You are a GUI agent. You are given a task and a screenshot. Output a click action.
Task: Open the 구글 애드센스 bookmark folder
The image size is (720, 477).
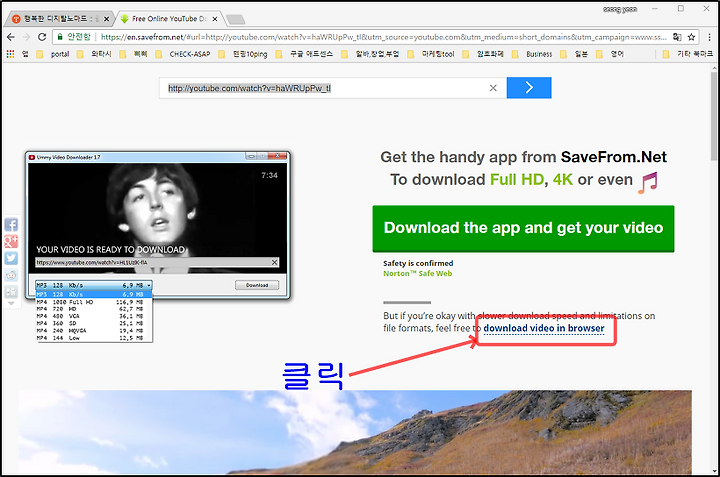(x=304, y=54)
